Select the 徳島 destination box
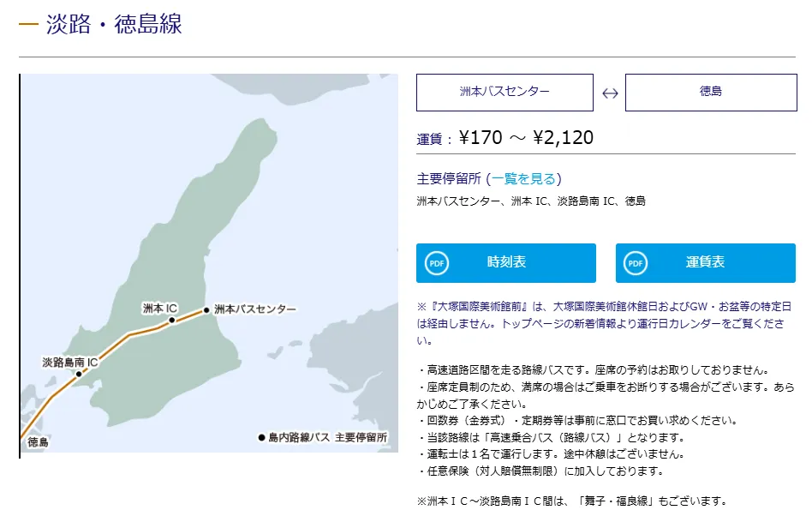Viewport: 812px width, 528px height. [x=711, y=93]
